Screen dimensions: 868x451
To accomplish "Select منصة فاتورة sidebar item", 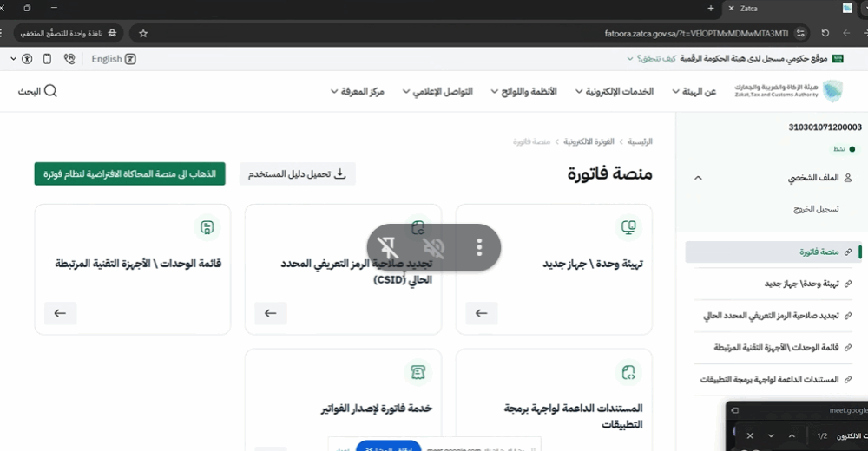I will 774,252.
